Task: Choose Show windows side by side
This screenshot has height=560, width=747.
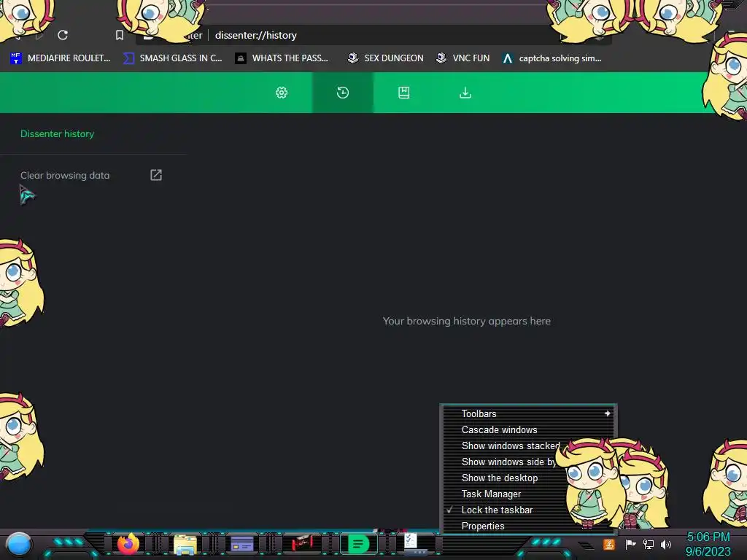Action: [508, 462]
